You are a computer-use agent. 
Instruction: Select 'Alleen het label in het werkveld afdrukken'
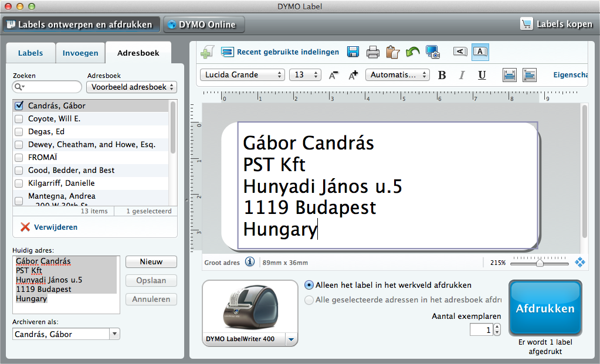pyautogui.click(x=309, y=285)
